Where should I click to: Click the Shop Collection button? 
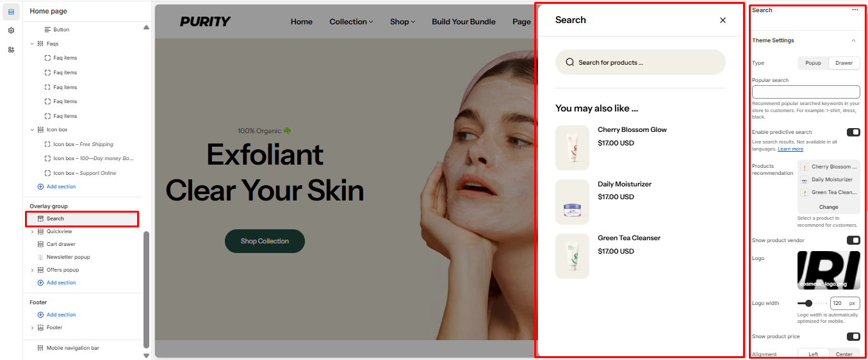265,241
